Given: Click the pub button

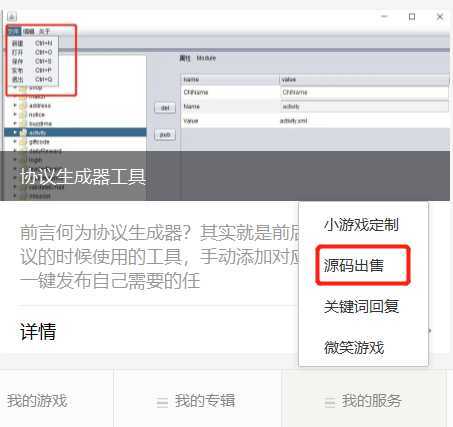Looking at the screenshot, I should coord(165,135).
